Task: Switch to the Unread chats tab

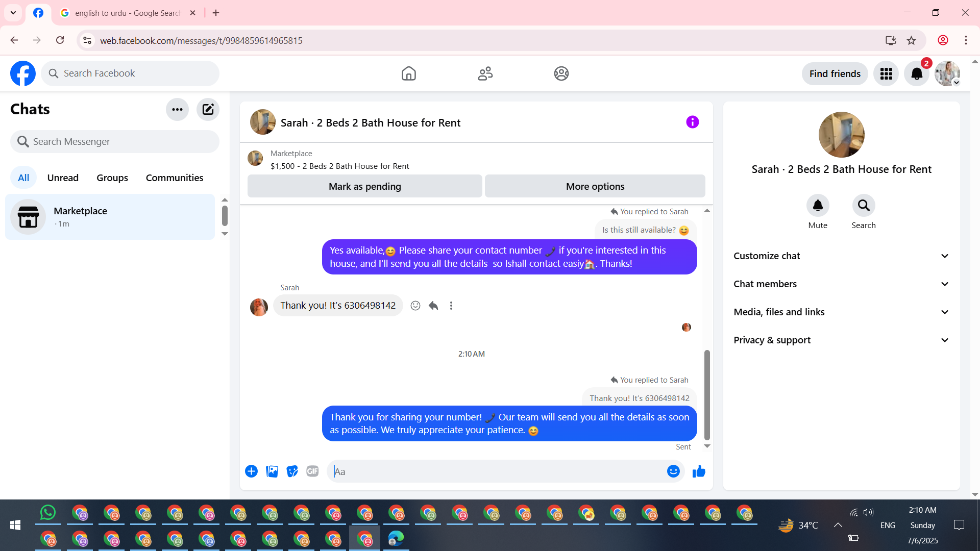Action: [x=63, y=178]
